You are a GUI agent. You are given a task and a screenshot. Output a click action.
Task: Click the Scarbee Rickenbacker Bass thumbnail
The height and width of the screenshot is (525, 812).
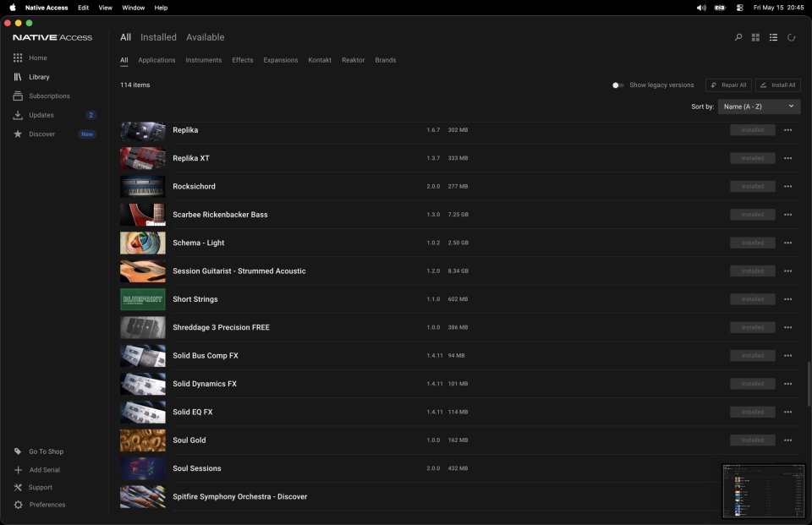[143, 215]
